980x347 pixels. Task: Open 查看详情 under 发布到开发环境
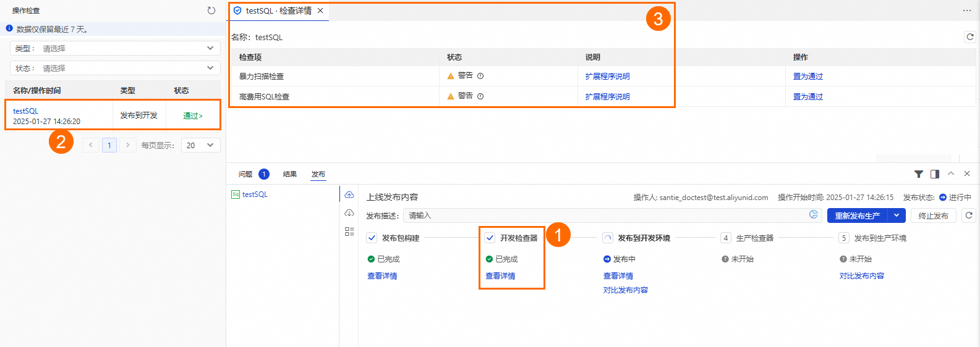point(618,276)
